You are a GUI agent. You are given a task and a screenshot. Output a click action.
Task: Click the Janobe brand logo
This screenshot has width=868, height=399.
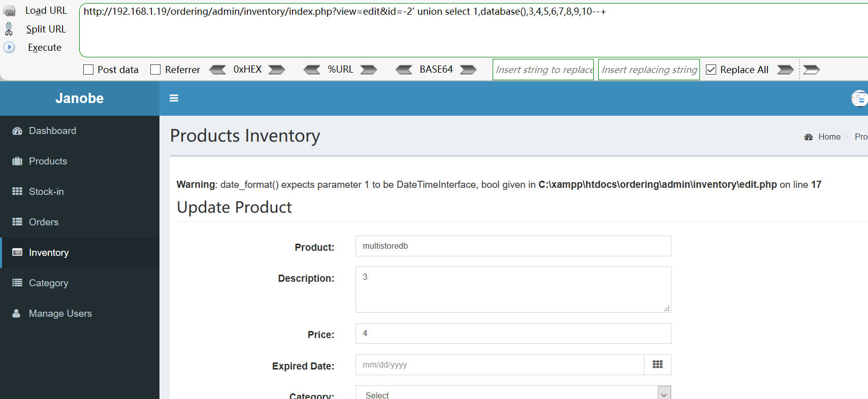click(x=80, y=98)
